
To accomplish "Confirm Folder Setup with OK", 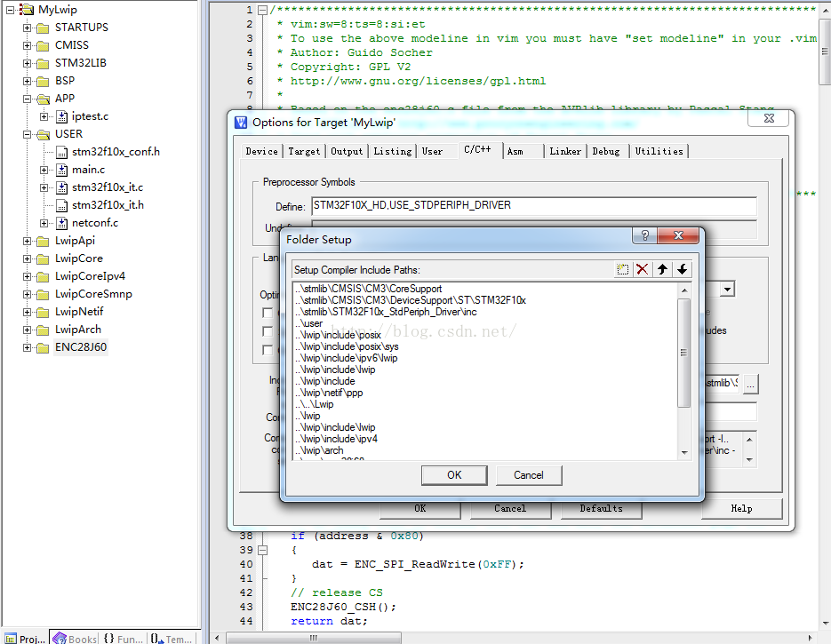I will pos(454,475).
